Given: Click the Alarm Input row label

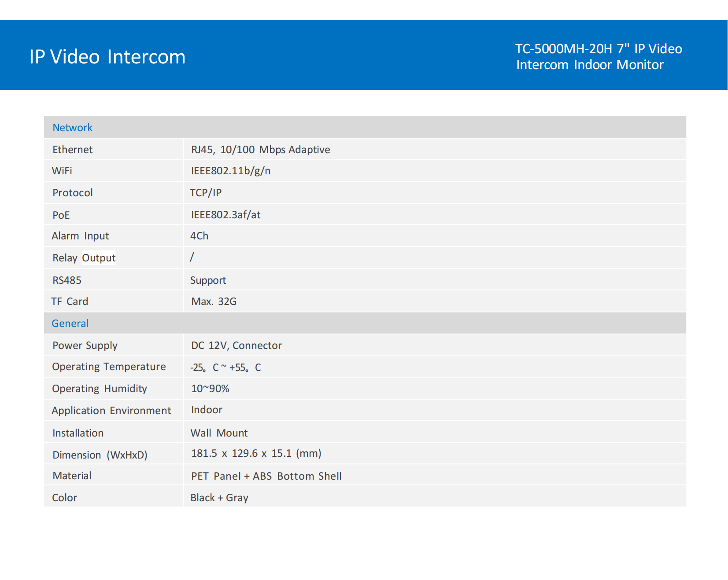Looking at the screenshot, I should (x=80, y=236).
